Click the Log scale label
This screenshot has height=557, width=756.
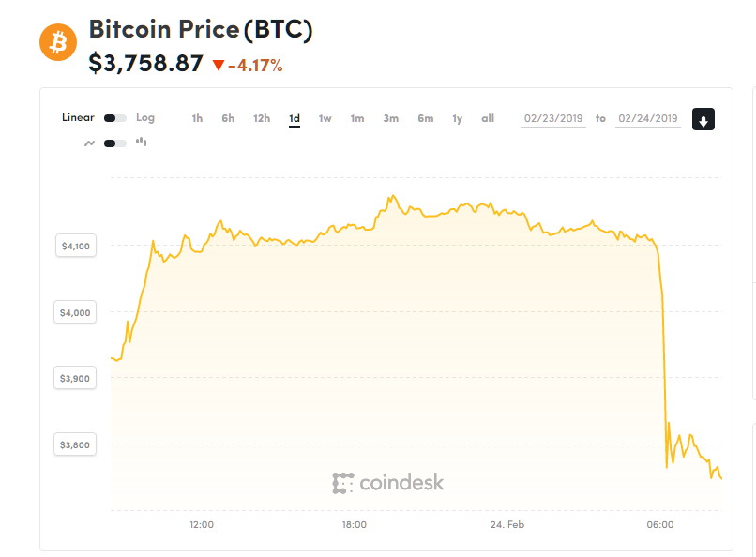[145, 118]
